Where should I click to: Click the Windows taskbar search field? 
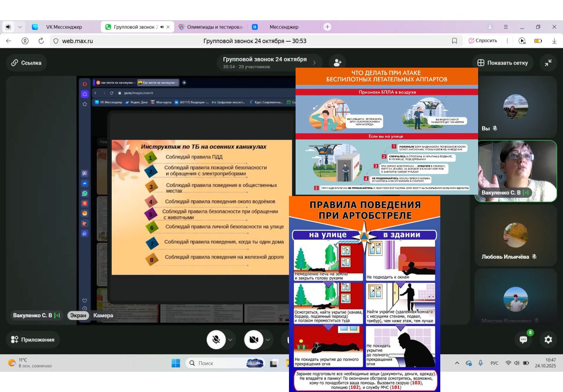[216, 363]
